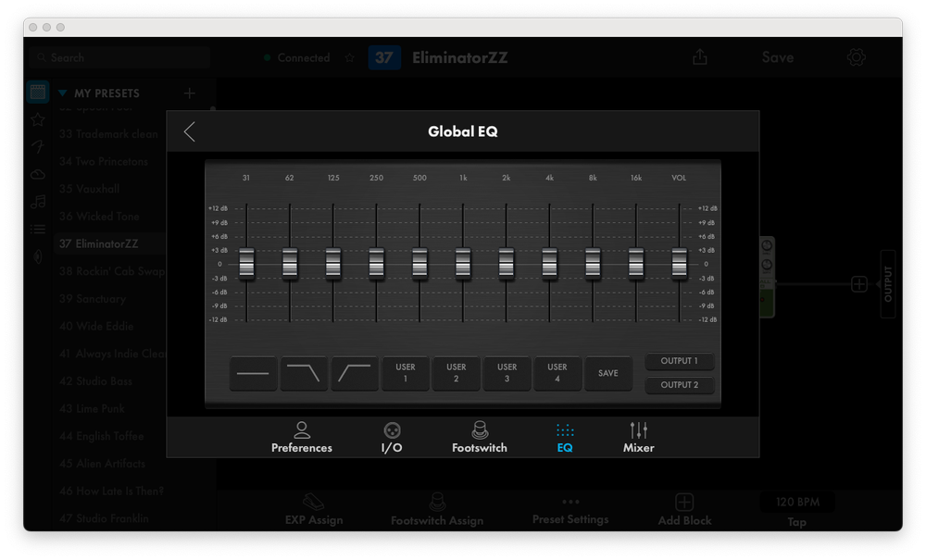Image resolution: width=926 pixels, height=560 pixels.
Task: Select the speaker icon in sidebar
Action: (x=37, y=256)
